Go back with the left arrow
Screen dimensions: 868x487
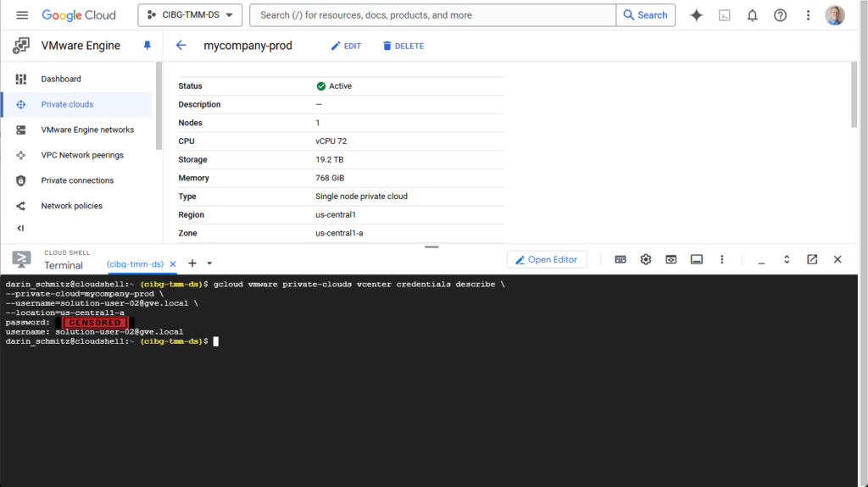click(x=181, y=46)
